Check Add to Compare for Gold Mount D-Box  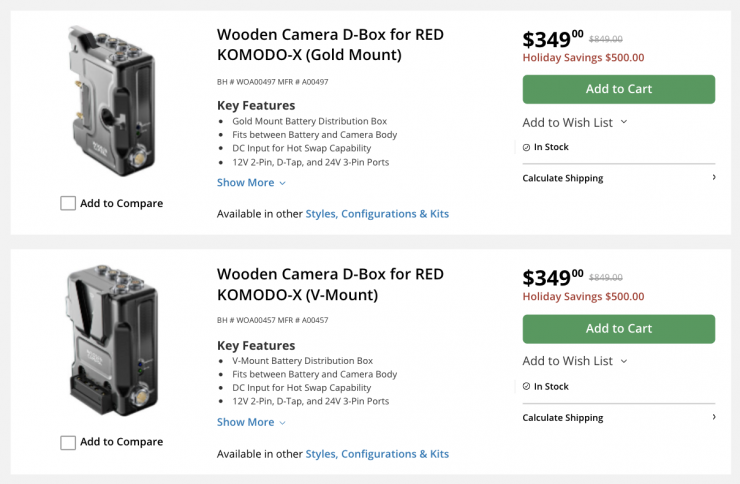[68, 203]
